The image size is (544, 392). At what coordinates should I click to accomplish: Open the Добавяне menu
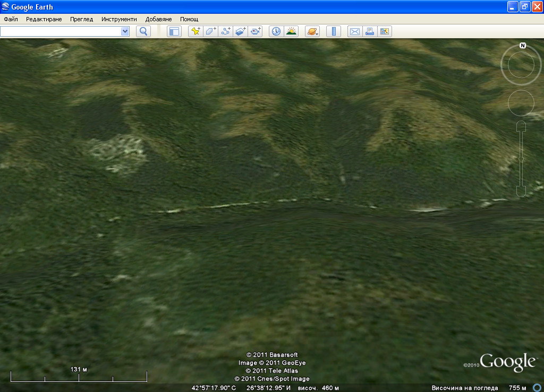click(x=158, y=19)
